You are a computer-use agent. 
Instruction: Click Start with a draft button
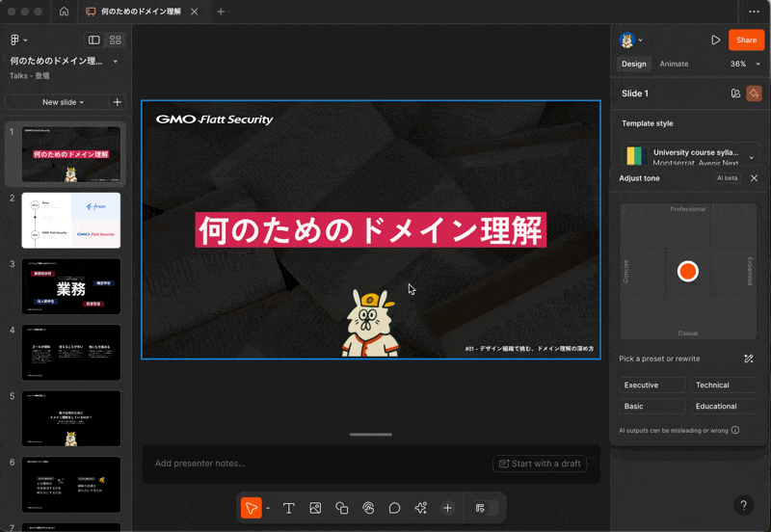pyautogui.click(x=540, y=464)
